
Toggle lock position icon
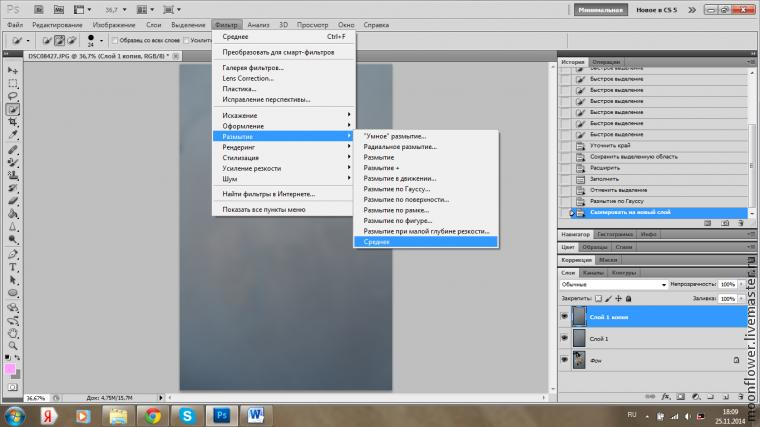[x=618, y=299]
